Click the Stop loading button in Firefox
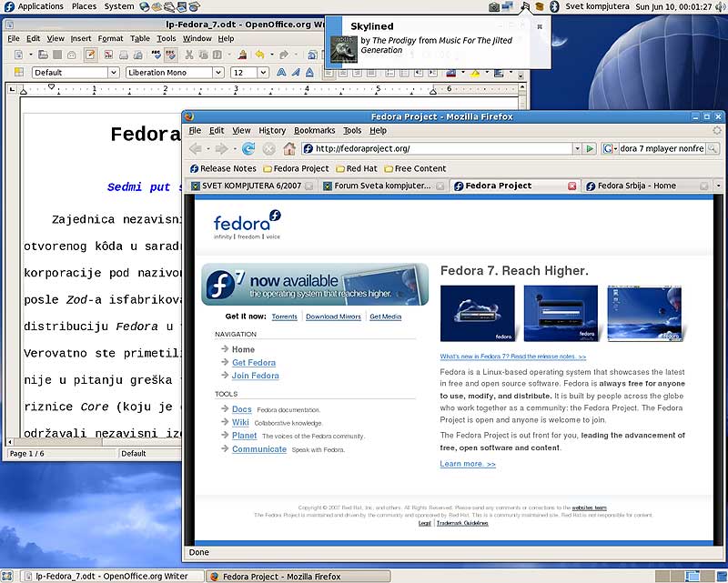The height and width of the screenshot is (583, 728). [x=268, y=148]
